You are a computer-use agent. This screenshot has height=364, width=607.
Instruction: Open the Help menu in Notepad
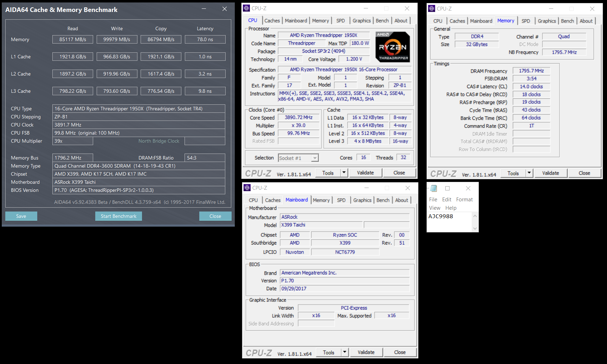[x=451, y=208]
